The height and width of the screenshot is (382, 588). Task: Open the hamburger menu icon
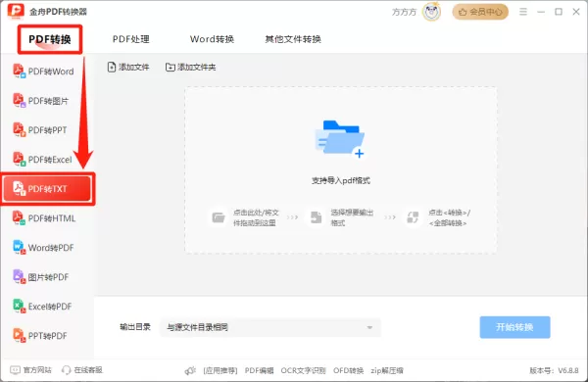coord(523,12)
